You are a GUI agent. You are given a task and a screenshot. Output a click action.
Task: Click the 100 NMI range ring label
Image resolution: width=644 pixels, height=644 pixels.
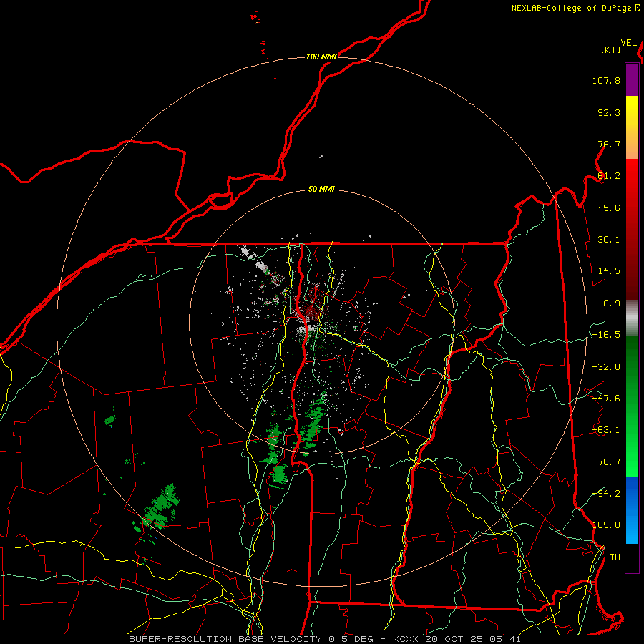click(321, 57)
